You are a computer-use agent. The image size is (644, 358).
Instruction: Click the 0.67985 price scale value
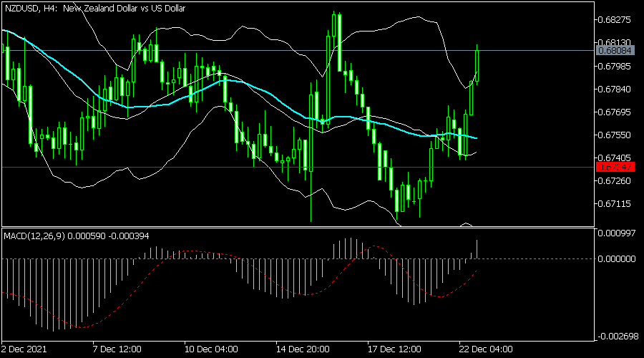click(615, 66)
